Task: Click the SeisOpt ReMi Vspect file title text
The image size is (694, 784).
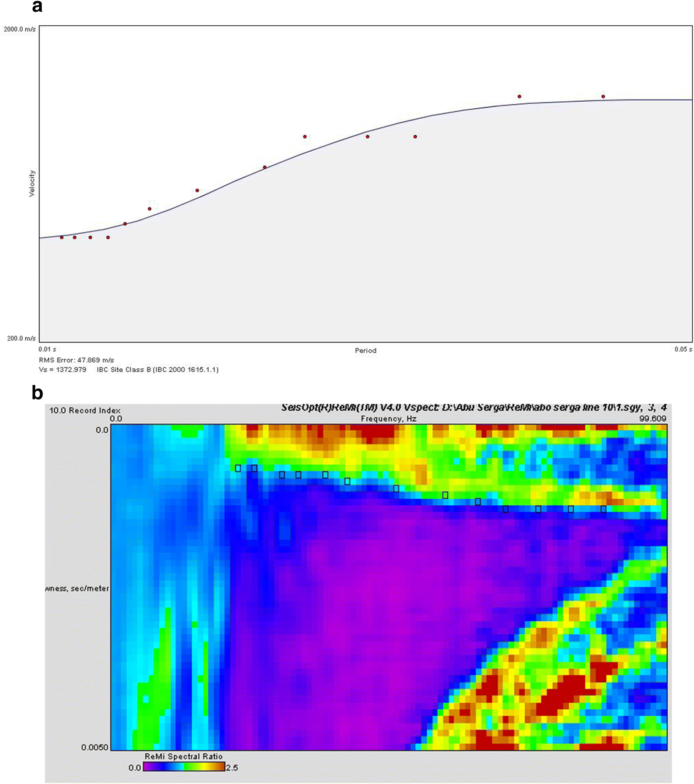Action: pos(474,408)
